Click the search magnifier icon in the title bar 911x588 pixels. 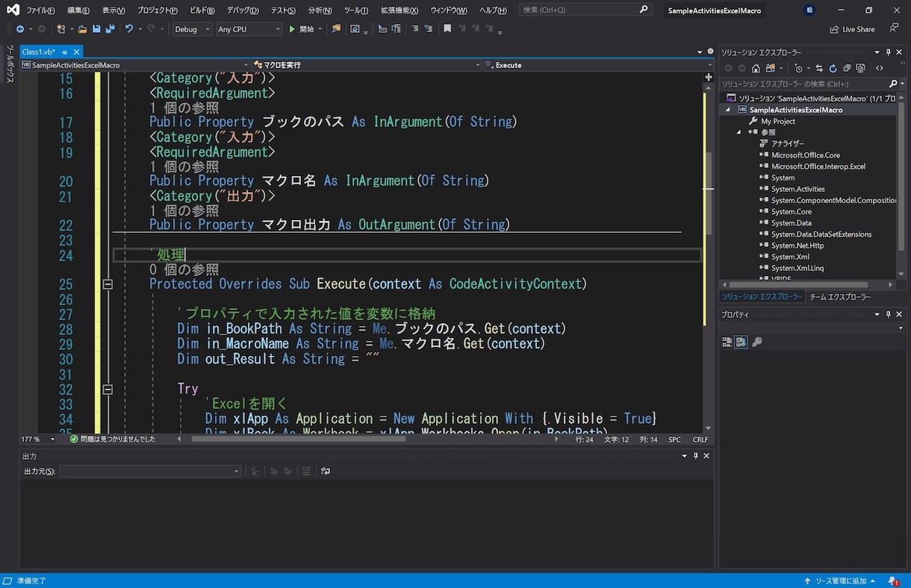pos(644,10)
